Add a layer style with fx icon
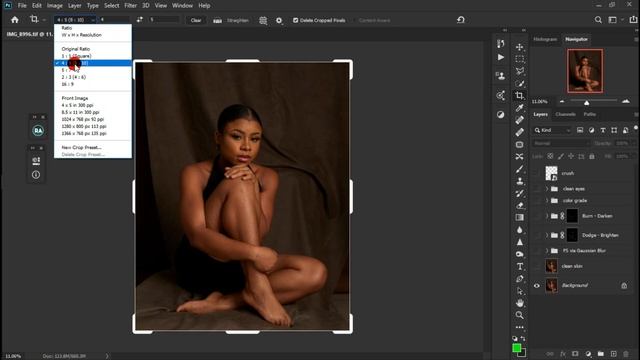640x360 pixels. (562, 354)
